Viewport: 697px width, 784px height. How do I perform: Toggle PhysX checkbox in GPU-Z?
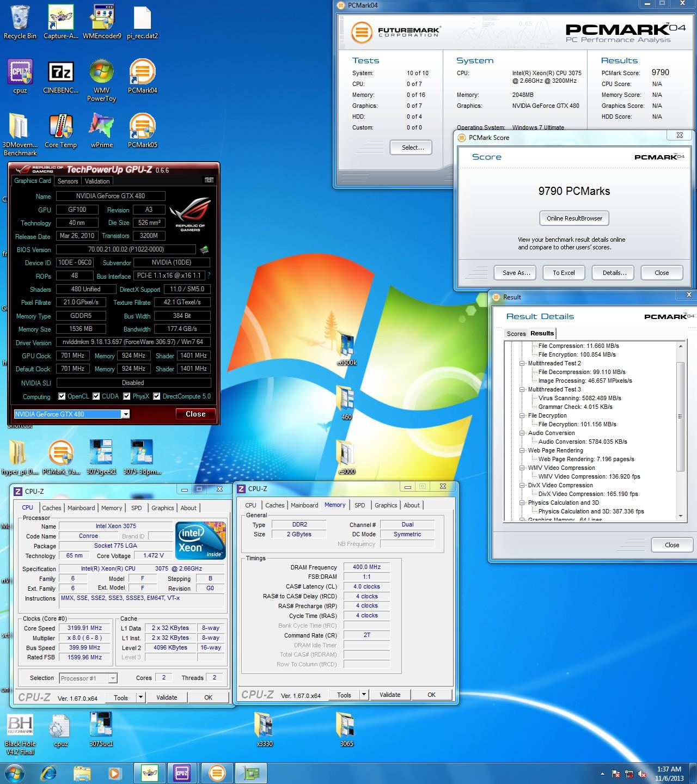(127, 396)
